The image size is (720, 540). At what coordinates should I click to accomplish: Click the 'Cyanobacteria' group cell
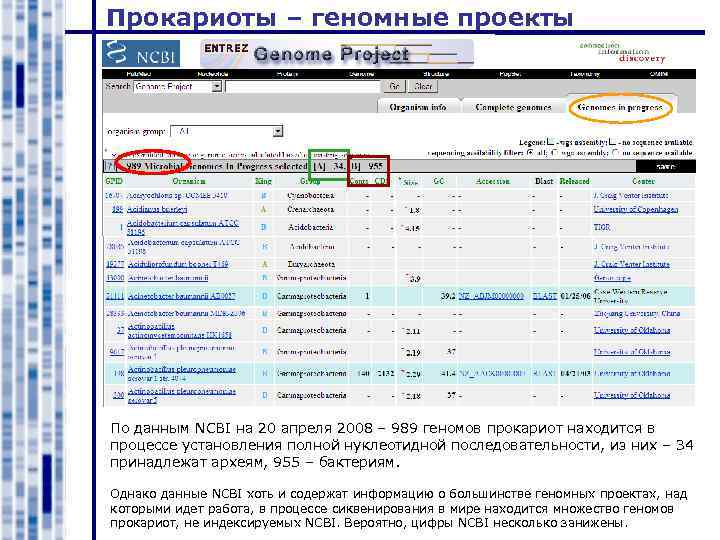click(x=310, y=196)
